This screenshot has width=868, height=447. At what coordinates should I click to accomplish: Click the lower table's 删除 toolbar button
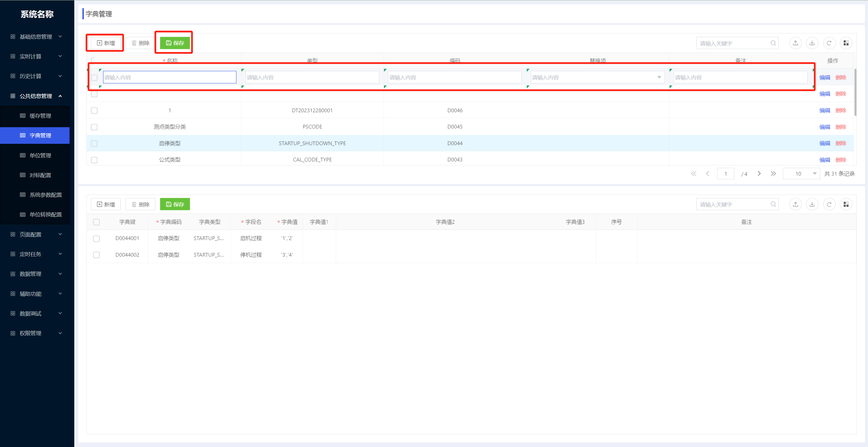(x=140, y=204)
